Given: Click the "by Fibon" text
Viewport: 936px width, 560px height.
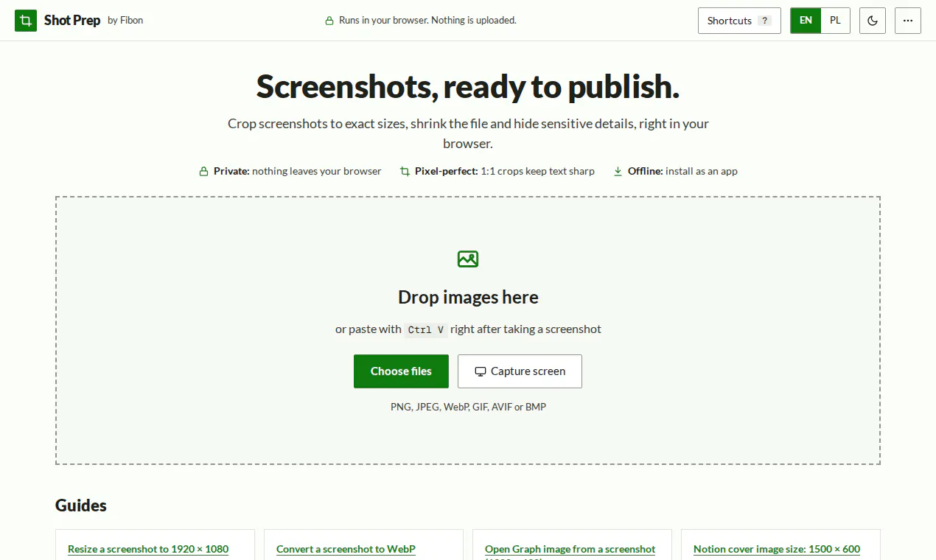Looking at the screenshot, I should tap(125, 21).
